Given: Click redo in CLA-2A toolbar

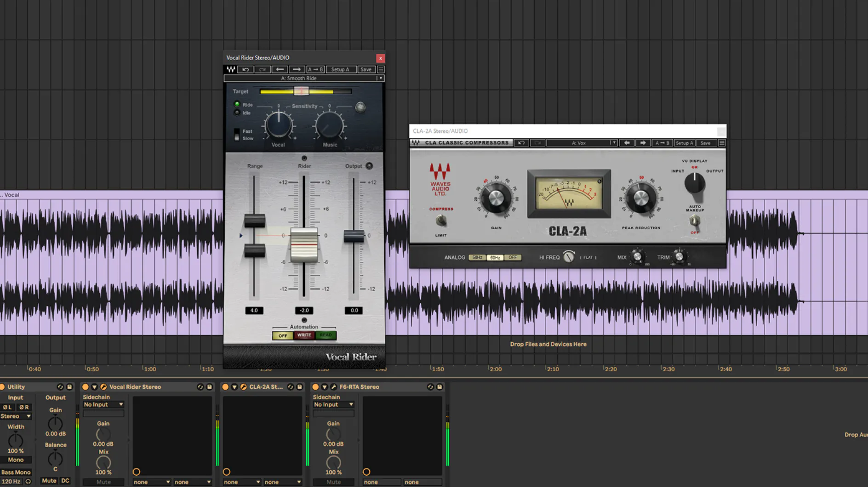Looking at the screenshot, I should pos(538,143).
